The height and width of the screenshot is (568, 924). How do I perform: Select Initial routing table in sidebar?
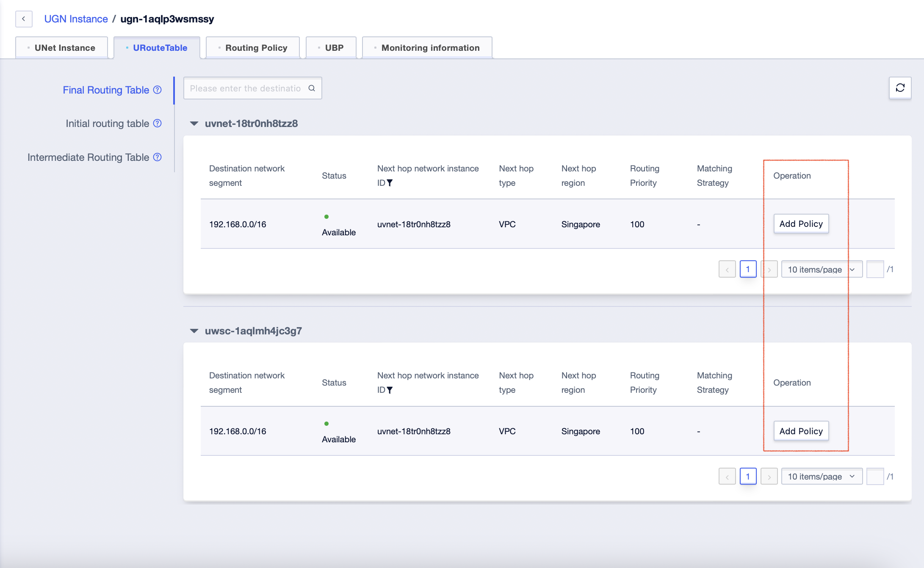click(x=107, y=123)
